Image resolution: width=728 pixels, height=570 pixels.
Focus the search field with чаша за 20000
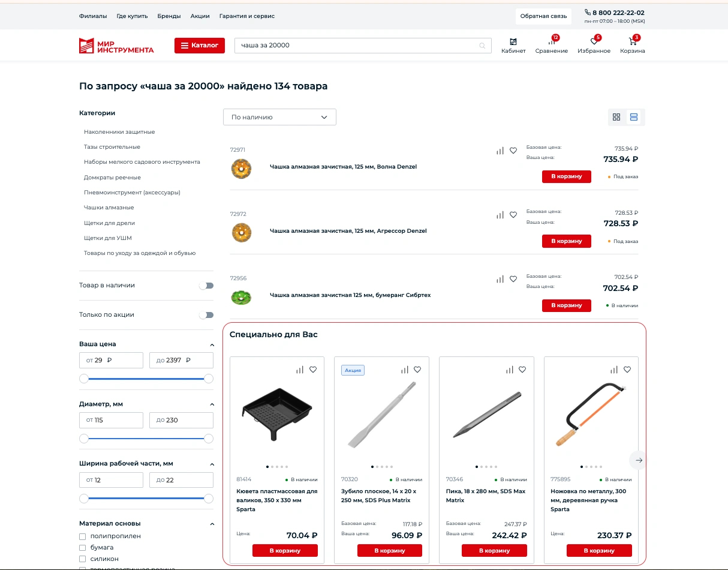point(363,46)
